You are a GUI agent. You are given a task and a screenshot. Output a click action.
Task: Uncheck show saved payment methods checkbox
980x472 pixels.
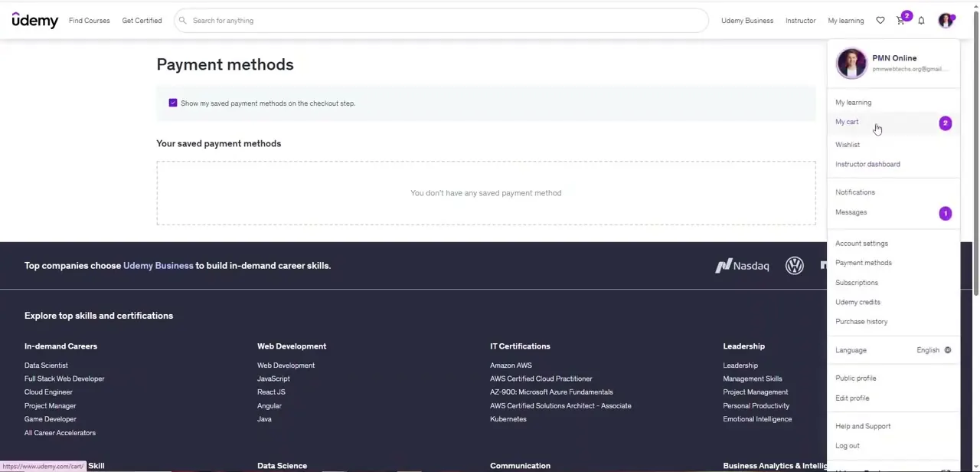(x=173, y=103)
